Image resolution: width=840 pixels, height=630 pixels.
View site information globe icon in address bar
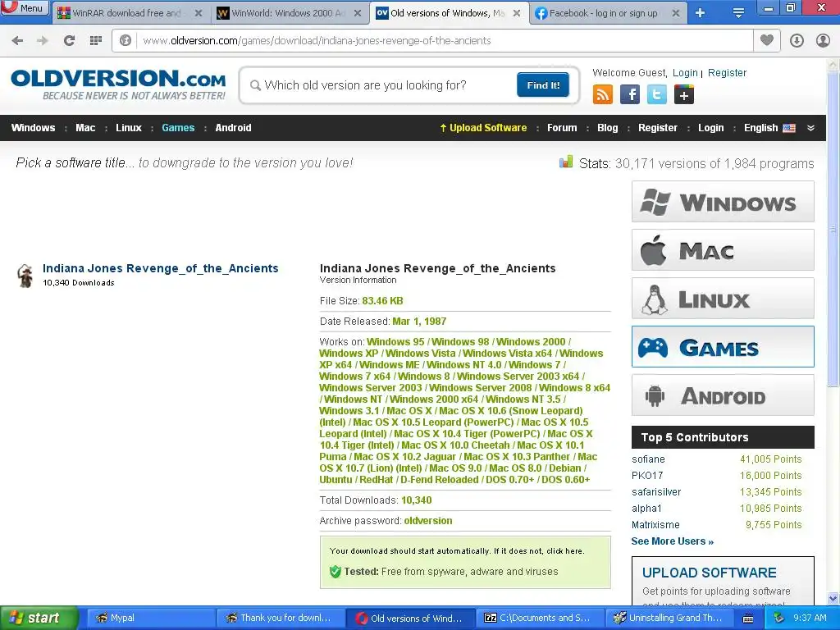click(x=126, y=40)
